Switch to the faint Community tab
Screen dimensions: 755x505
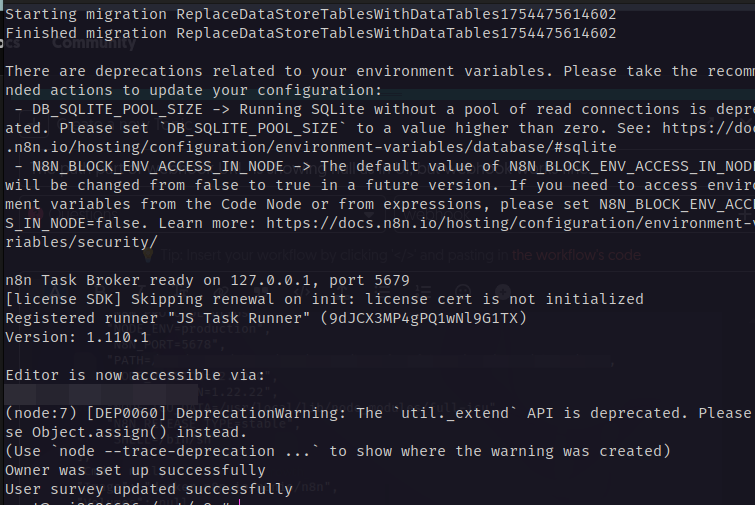click(x=94, y=43)
